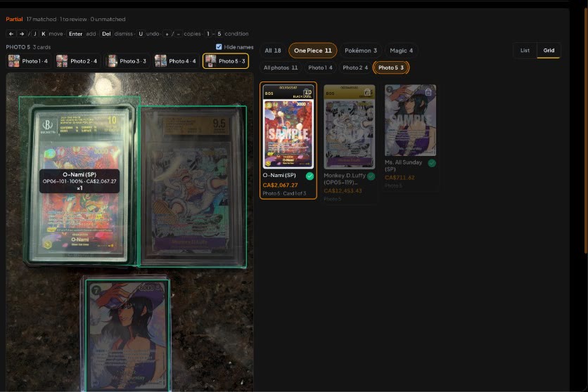
Task: Click the J move key hint
Action: [35, 34]
